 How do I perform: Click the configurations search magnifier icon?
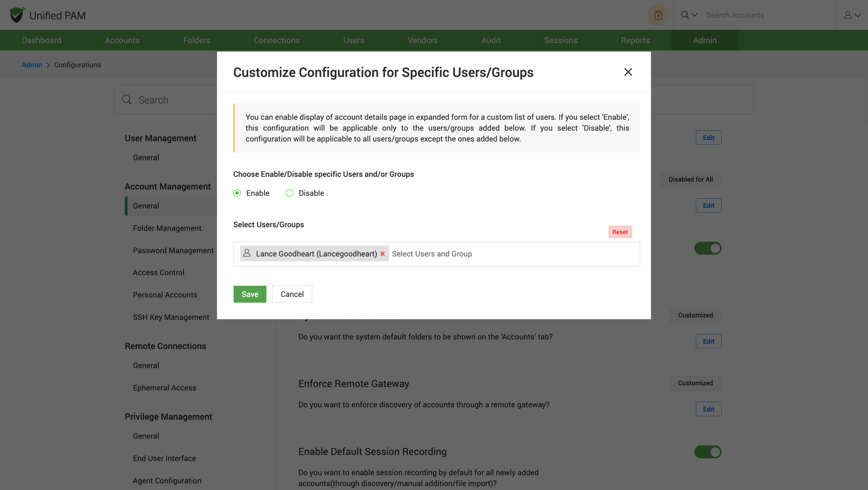coord(127,100)
